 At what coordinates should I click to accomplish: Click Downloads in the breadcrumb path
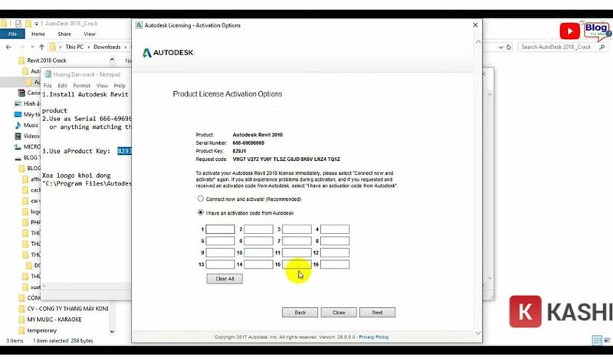click(x=107, y=47)
